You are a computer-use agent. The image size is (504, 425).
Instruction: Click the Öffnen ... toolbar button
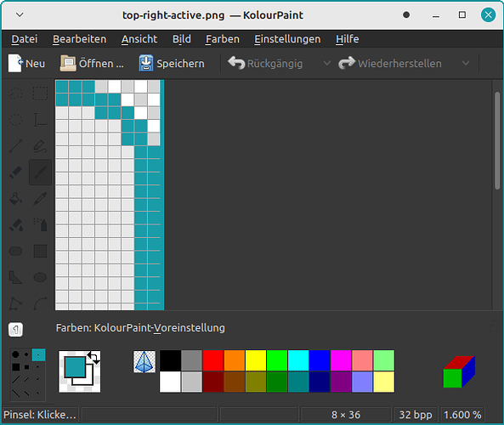92,64
